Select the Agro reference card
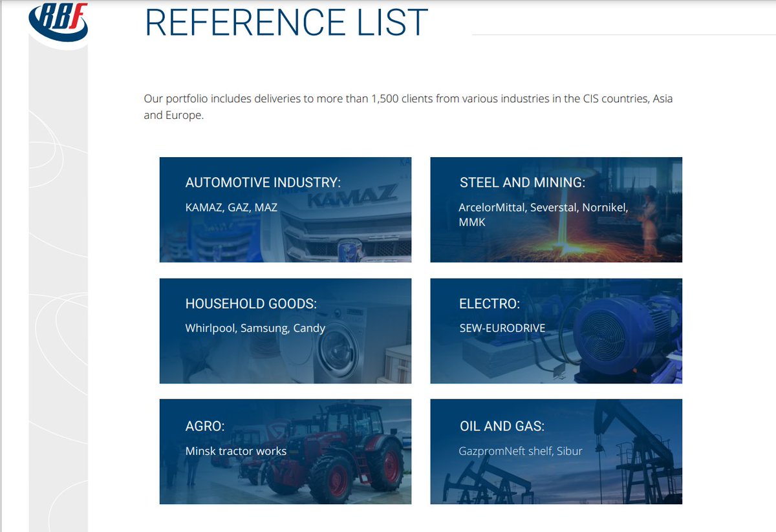The image size is (776, 532). pos(285,452)
